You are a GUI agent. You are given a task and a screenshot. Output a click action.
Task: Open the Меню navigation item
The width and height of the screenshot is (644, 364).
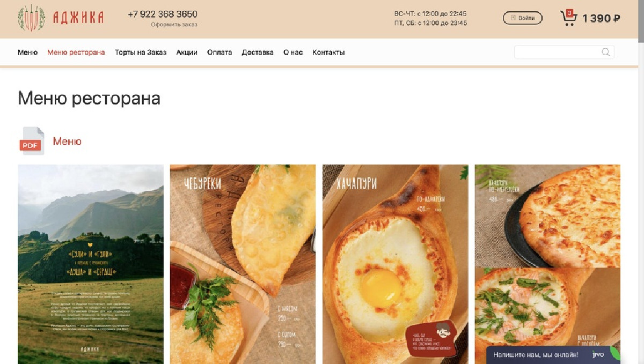pos(27,53)
